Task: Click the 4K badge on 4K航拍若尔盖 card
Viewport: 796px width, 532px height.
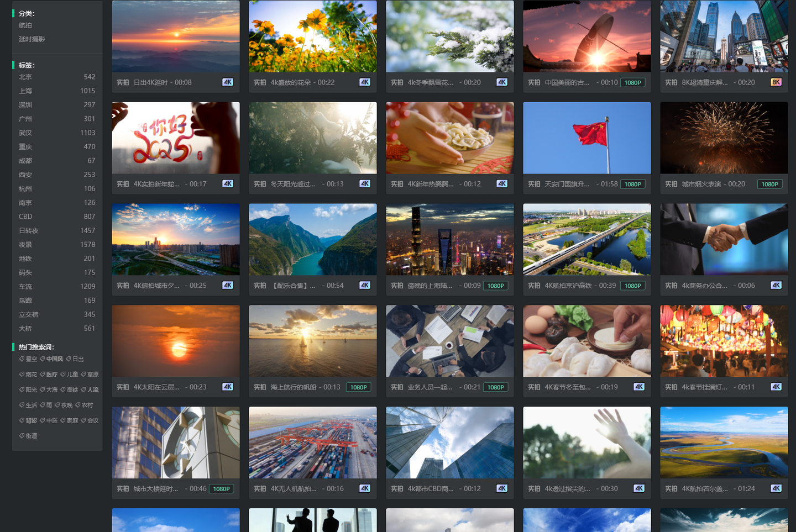Action: pos(776,489)
